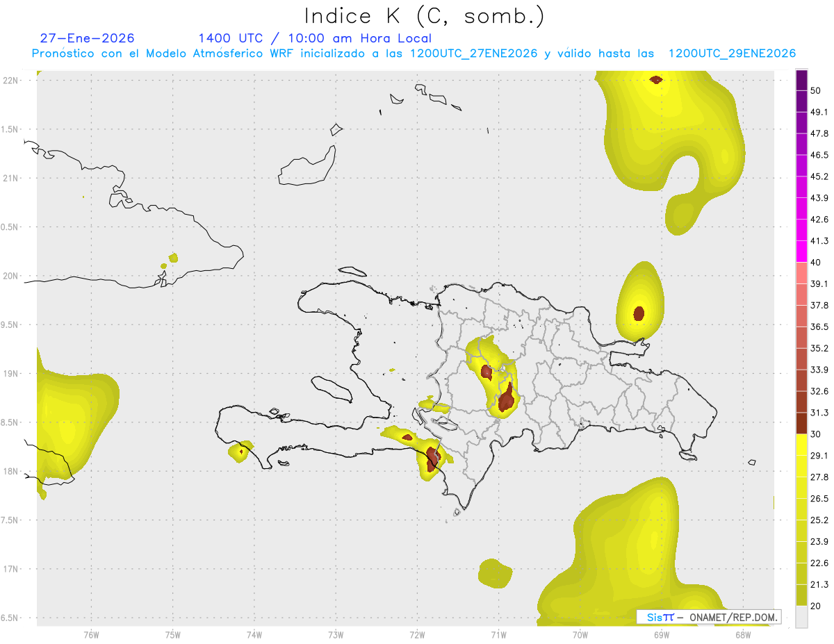The image size is (834, 644).
Task: Click the colorbar value 50
Action: 817,90
